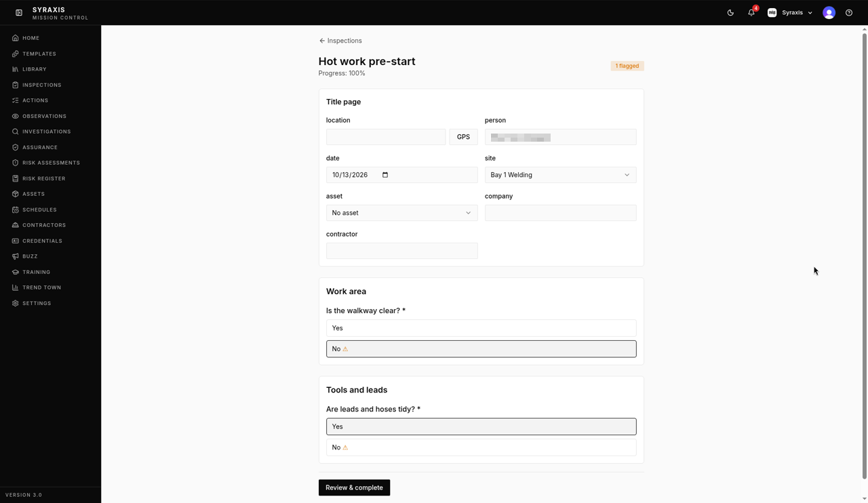868x503 pixels.
Task: Click the Buzz megaphone icon
Action: 16,256
